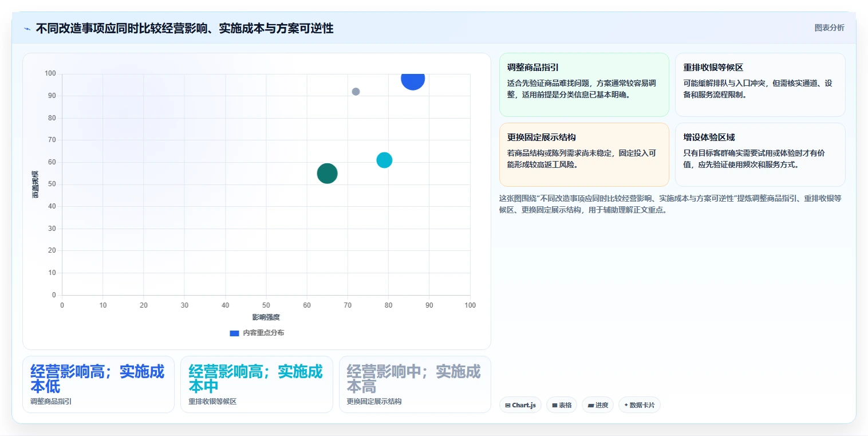Click the 数据卡片 sparkle icon

tap(626, 405)
